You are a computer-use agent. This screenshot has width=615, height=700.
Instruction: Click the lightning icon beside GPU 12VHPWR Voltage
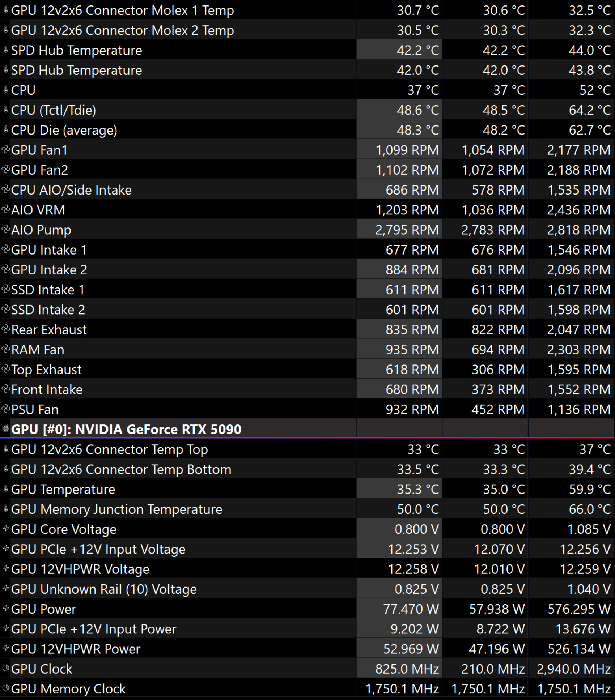tap(5, 568)
